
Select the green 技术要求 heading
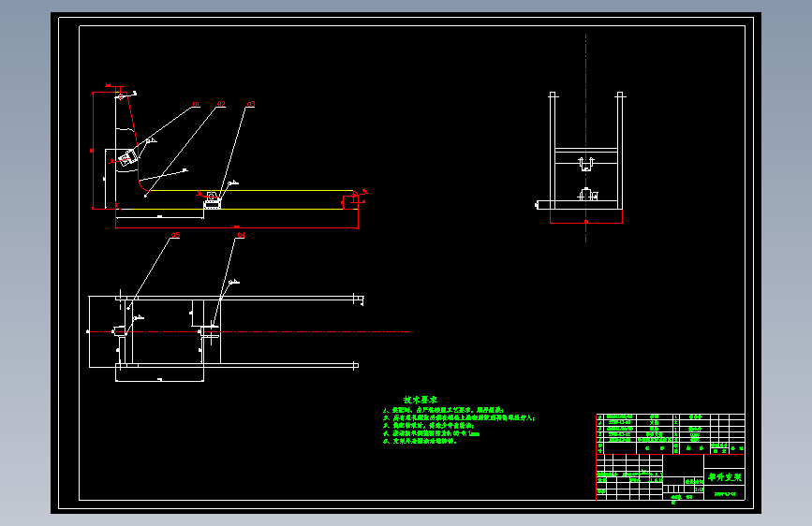(421, 400)
